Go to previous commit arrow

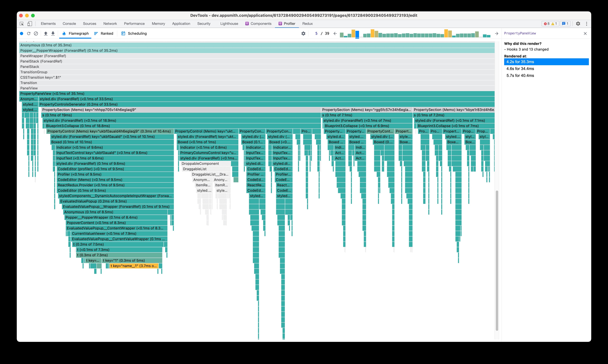coord(335,33)
